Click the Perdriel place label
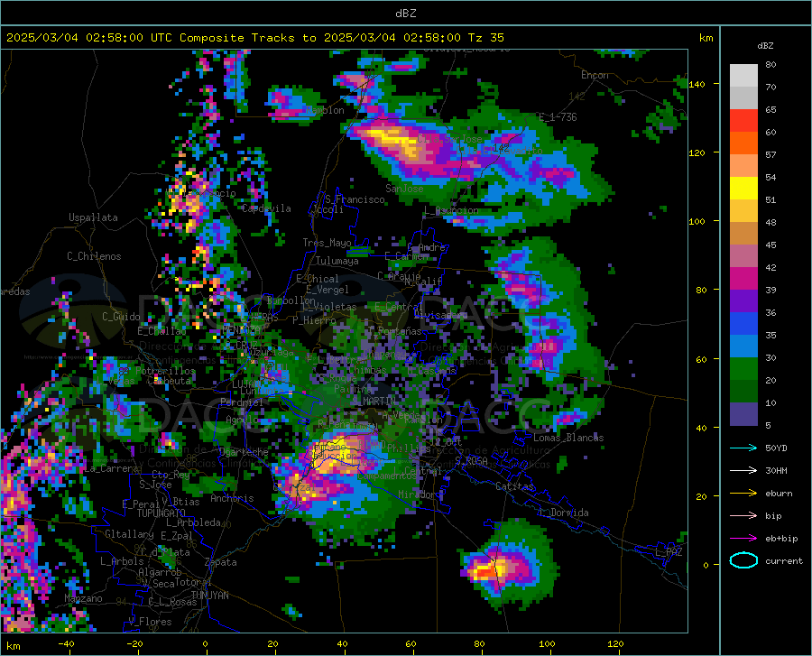 (x=242, y=402)
